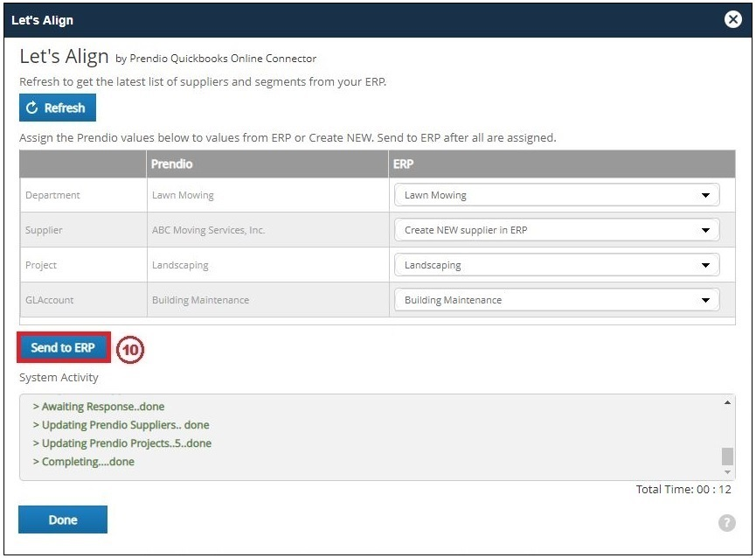Select the Department row label
The width and height of the screenshot is (756, 558).
(54, 194)
